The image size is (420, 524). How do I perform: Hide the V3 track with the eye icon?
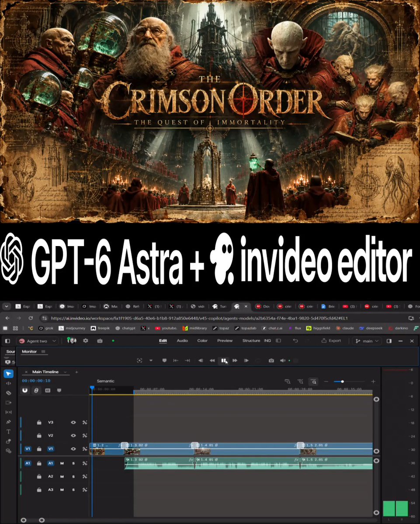pyautogui.click(x=73, y=423)
